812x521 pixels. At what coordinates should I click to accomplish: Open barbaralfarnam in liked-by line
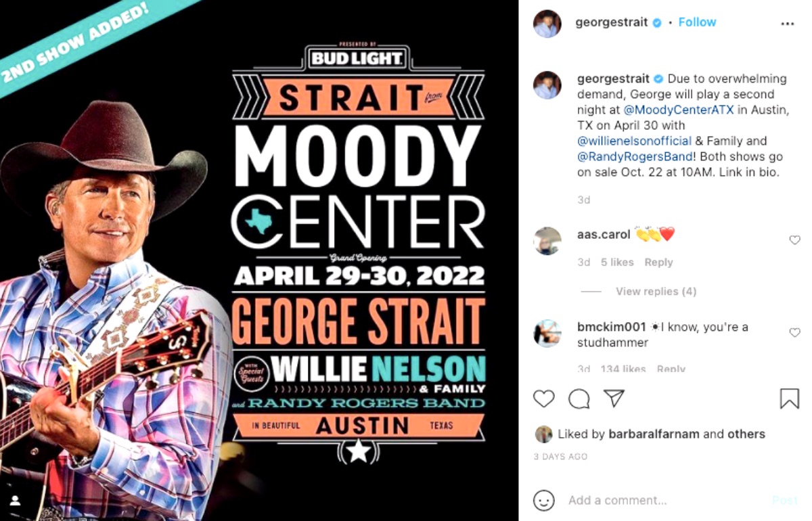point(654,434)
